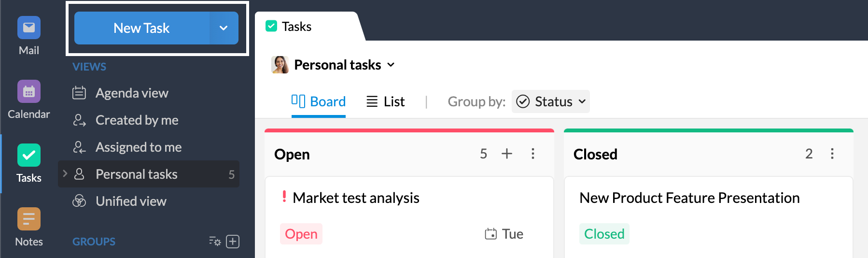Open the Market test analysis task card

tap(356, 198)
